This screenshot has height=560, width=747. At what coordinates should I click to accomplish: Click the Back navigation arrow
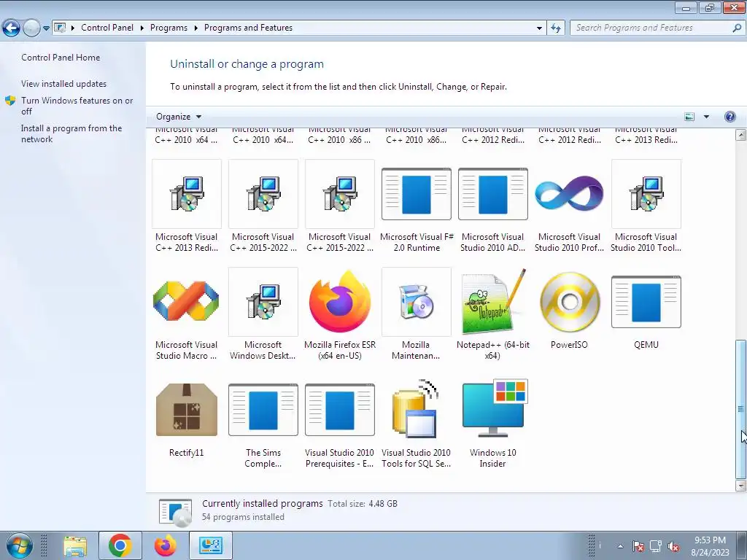coord(12,28)
